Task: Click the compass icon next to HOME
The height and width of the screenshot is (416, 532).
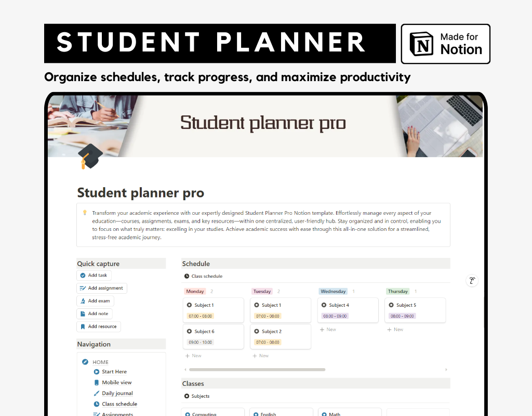Action: click(x=85, y=362)
